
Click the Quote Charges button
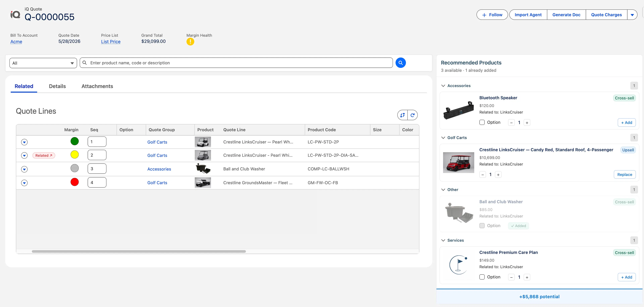[606, 15]
